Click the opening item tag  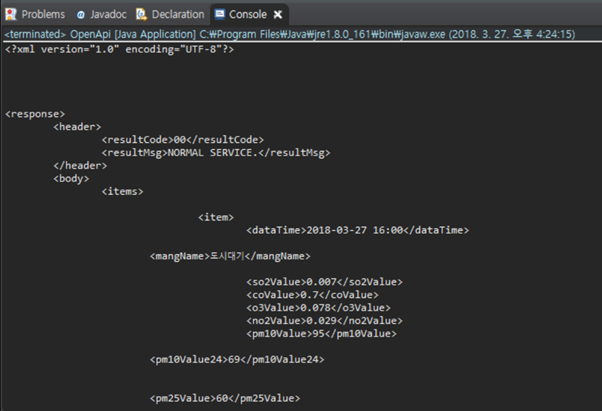coord(216,217)
